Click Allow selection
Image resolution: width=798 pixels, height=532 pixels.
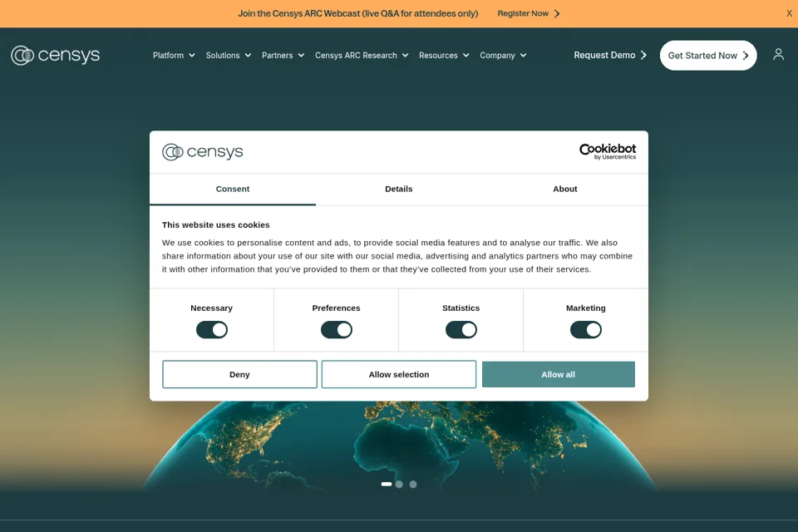(398, 374)
